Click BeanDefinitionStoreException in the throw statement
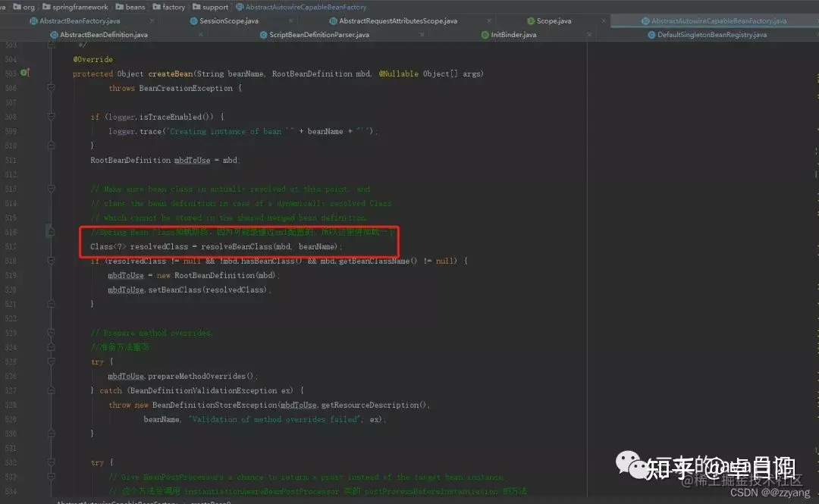This screenshot has width=819, height=504. coord(215,405)
